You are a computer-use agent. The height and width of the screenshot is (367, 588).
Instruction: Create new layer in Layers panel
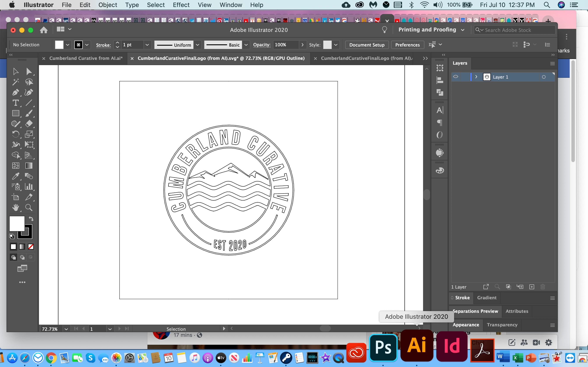click(x=532, y=287)
